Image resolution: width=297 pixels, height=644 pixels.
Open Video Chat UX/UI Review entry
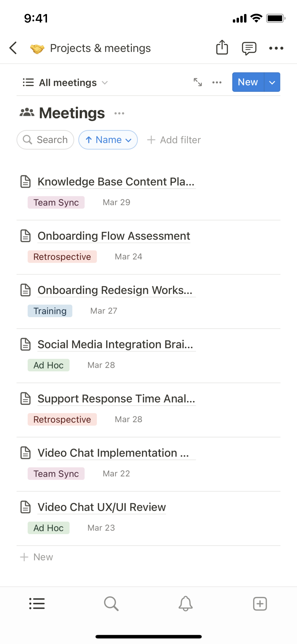[102, 507]
